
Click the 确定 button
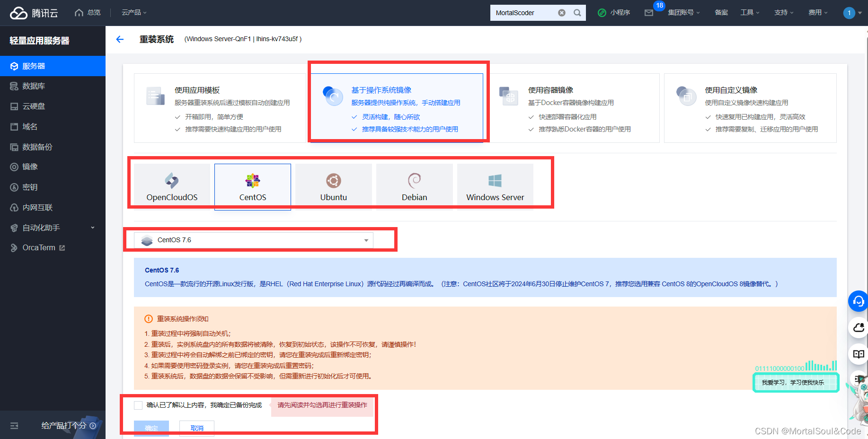pyautogui.click(x=151, y=428)
